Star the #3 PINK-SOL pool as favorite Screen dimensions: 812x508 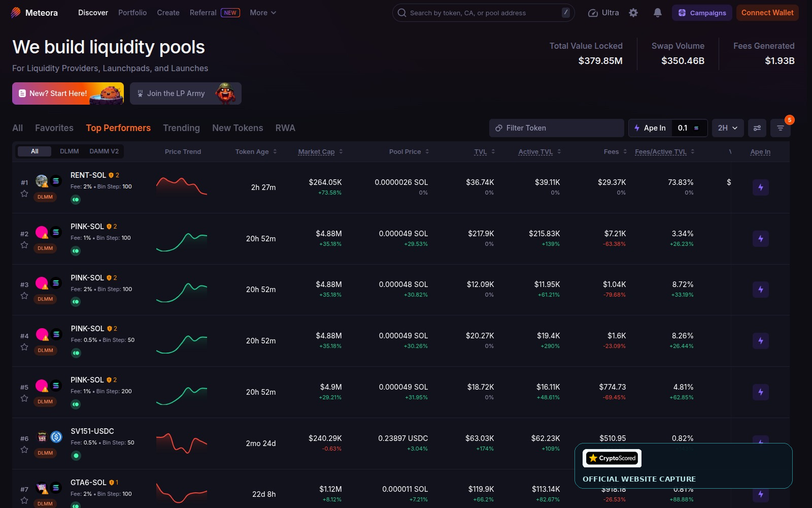(x=24, y=296)
